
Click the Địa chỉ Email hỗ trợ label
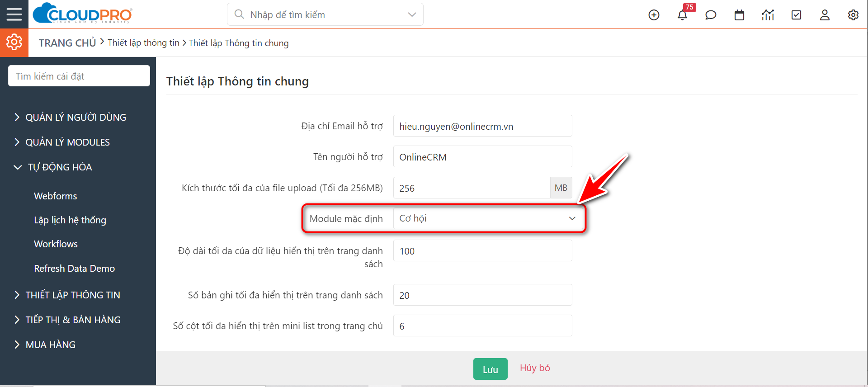(x=342, y=126)
